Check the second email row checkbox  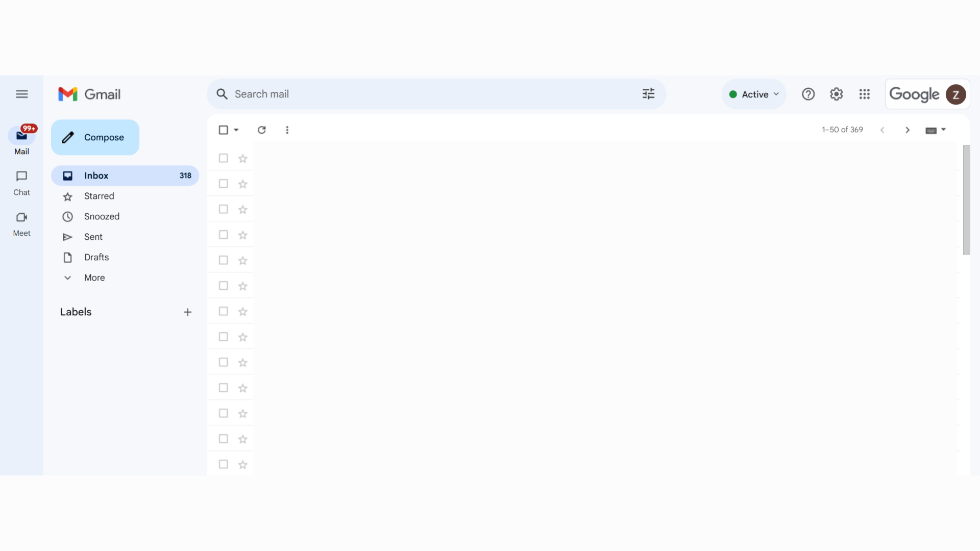click(223, 184)
